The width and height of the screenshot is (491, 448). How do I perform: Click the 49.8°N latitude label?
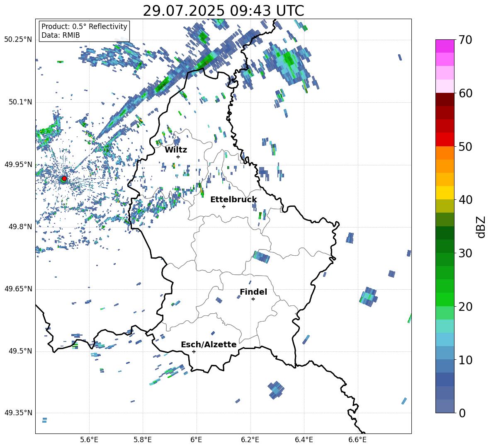[x=20, y=227]
